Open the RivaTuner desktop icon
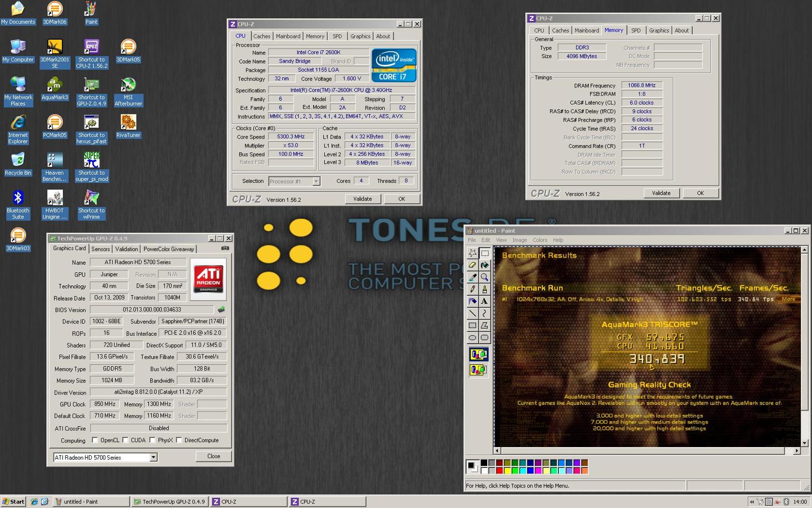This screenshot has height=508, width=812. click(128, 126)
